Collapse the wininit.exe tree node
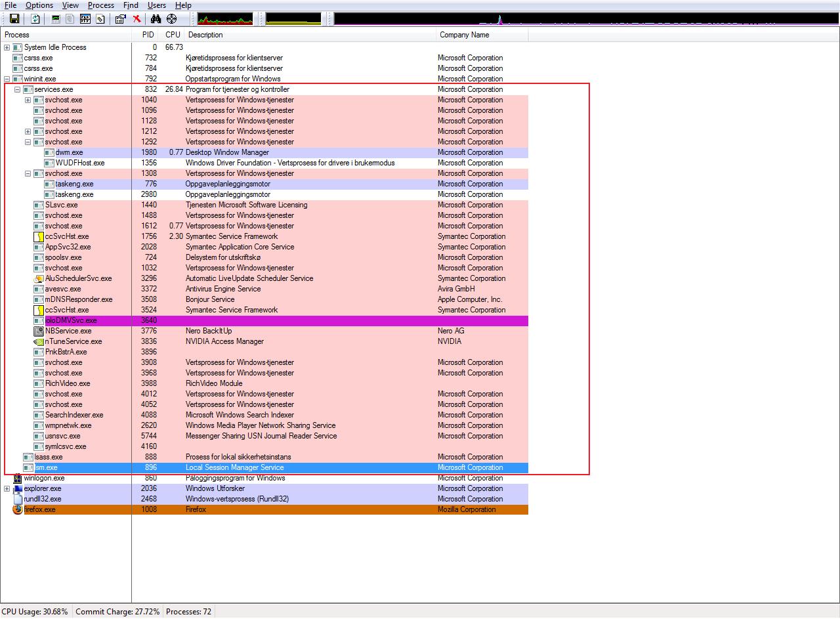840x619 pixels. 7,79
